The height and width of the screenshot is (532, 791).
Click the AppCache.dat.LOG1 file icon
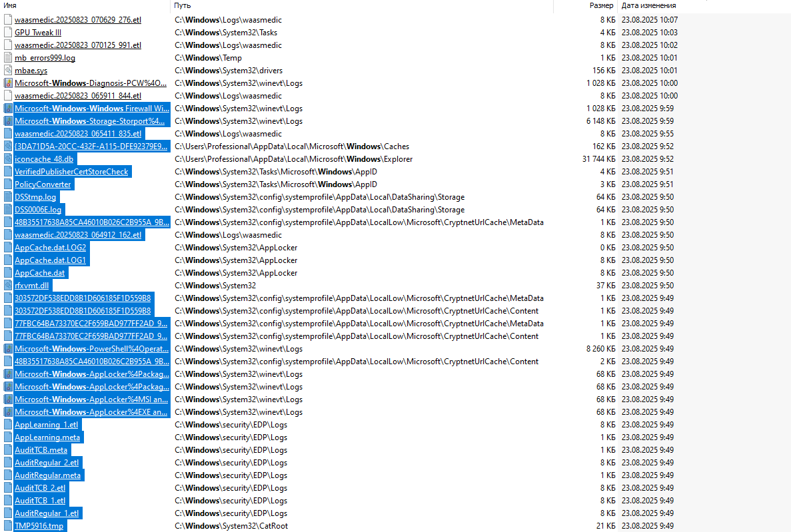click(x=7, y=260)
